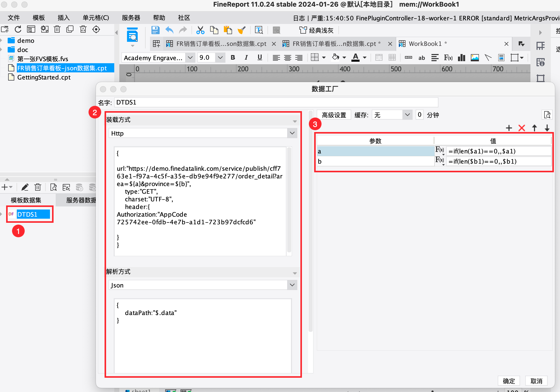Toggle Underline formatting button

tap(260, 58)
